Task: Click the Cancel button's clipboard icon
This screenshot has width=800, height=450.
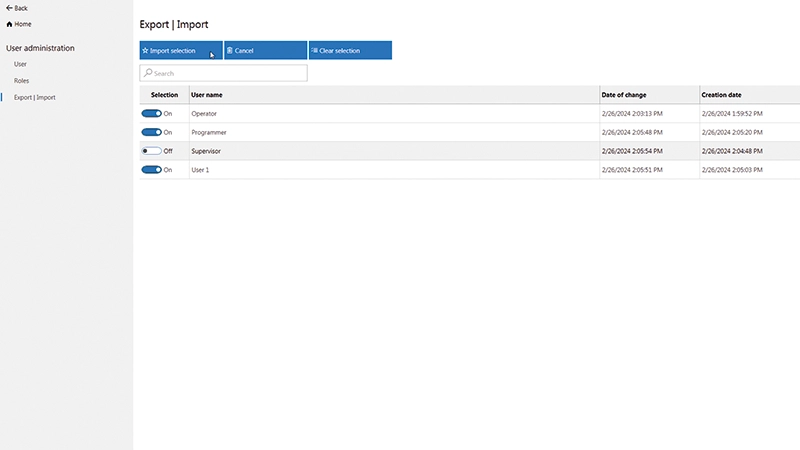Action: 230,50
